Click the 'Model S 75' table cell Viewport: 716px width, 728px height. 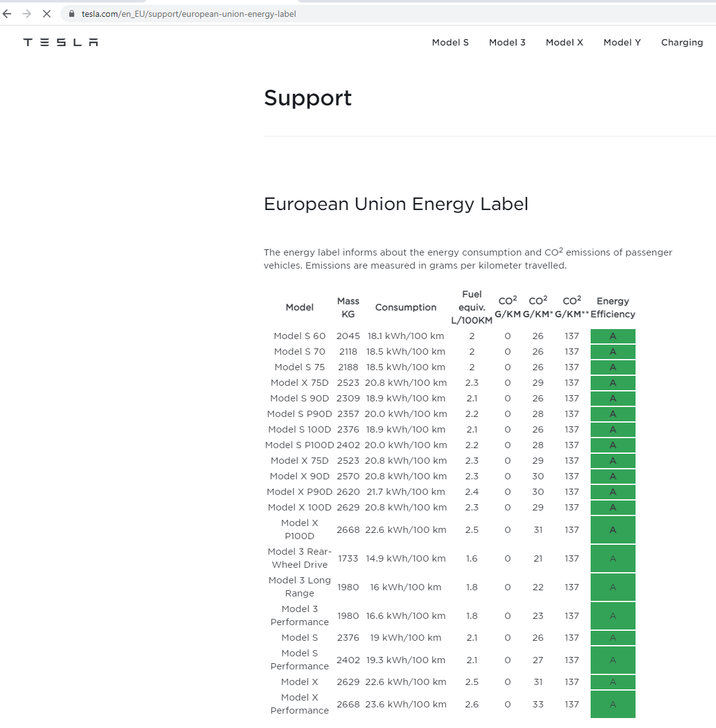point(300,367)
